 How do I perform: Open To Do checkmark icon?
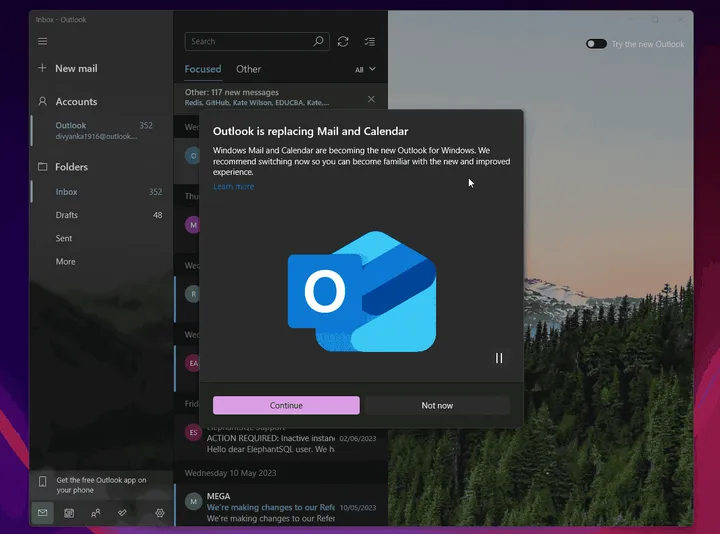122,513
